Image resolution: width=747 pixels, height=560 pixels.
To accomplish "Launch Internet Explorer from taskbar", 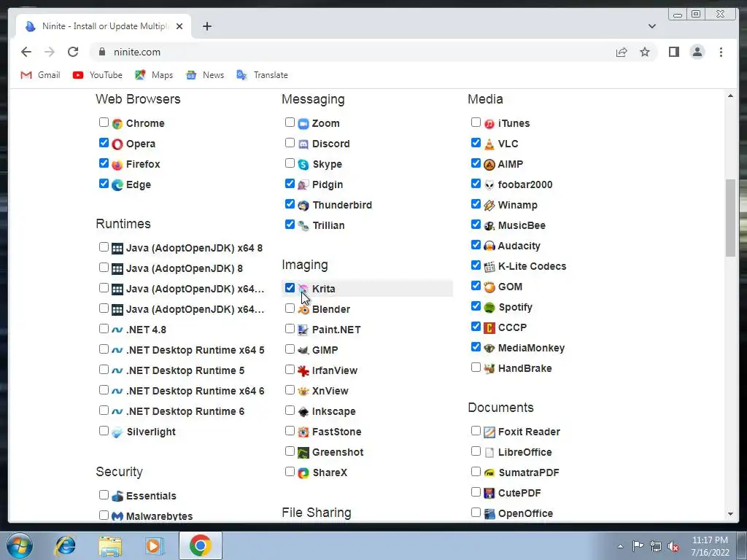I will tap(65, 545).
